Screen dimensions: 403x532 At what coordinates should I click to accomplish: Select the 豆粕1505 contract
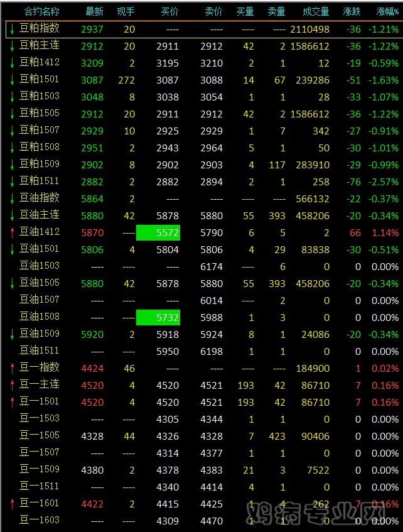tap(40, 113)
